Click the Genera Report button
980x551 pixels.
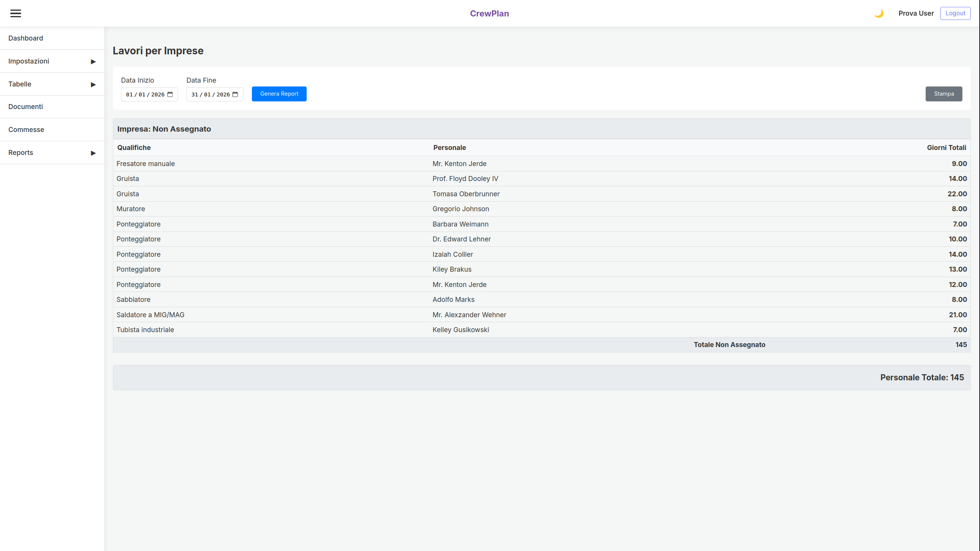tap(279, 94)
